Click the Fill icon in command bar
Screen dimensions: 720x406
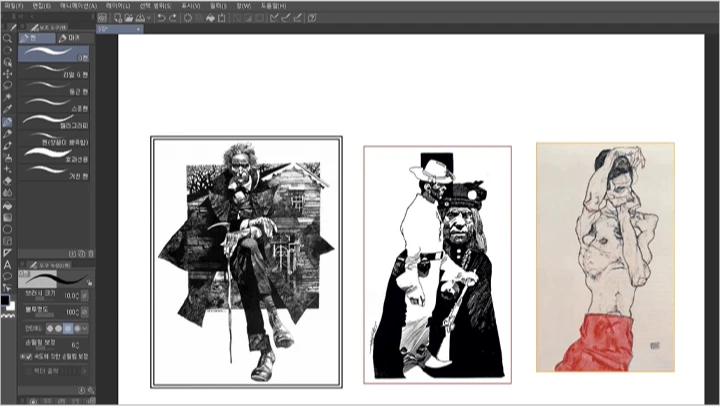point(210,18)
